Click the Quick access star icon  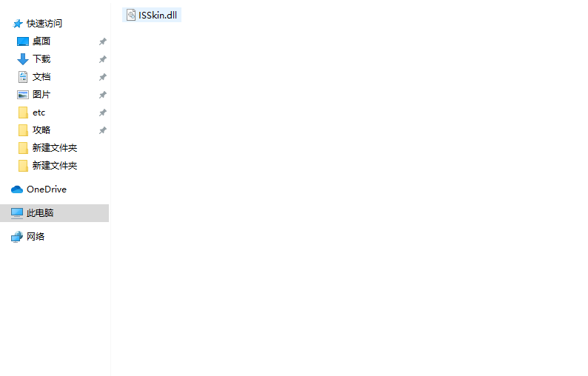pos(18,24)
